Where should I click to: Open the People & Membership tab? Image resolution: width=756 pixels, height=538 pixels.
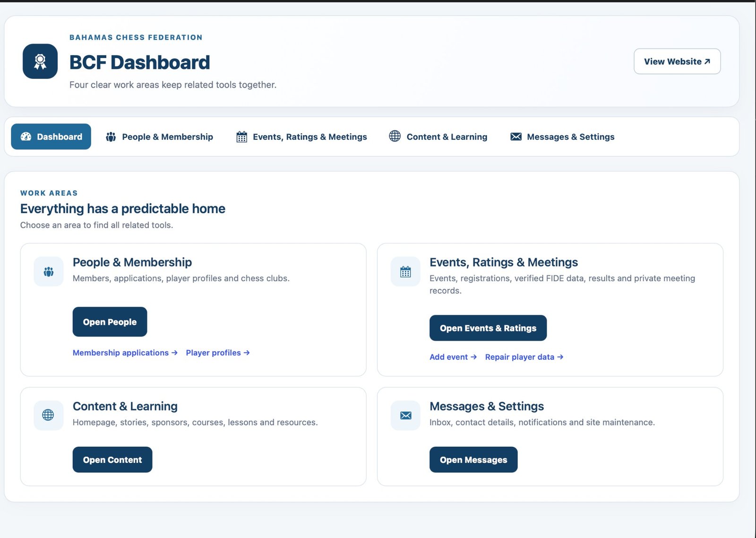click(x=159, y=137)
